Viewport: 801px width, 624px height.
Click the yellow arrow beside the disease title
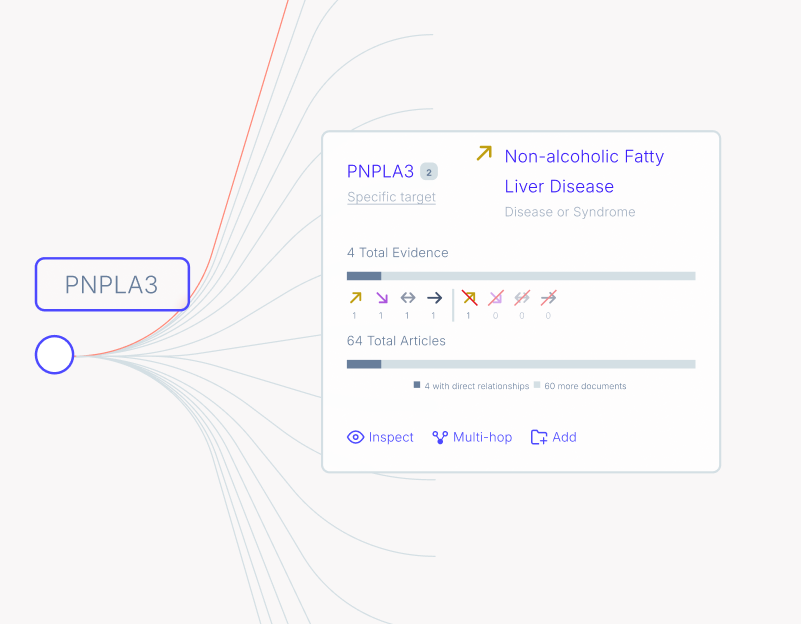pyautogui.click(x=484, y=153)
